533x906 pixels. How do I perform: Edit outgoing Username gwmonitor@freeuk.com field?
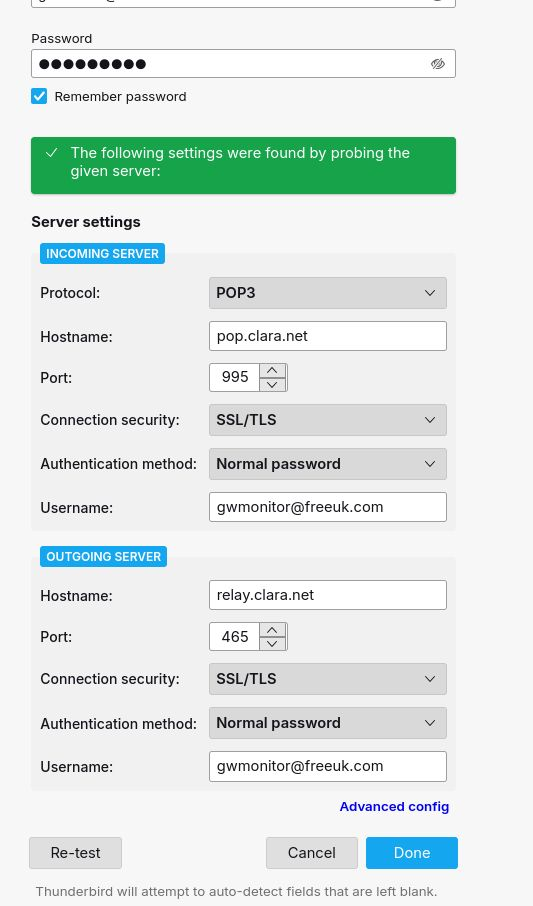[x=328, y=766]
